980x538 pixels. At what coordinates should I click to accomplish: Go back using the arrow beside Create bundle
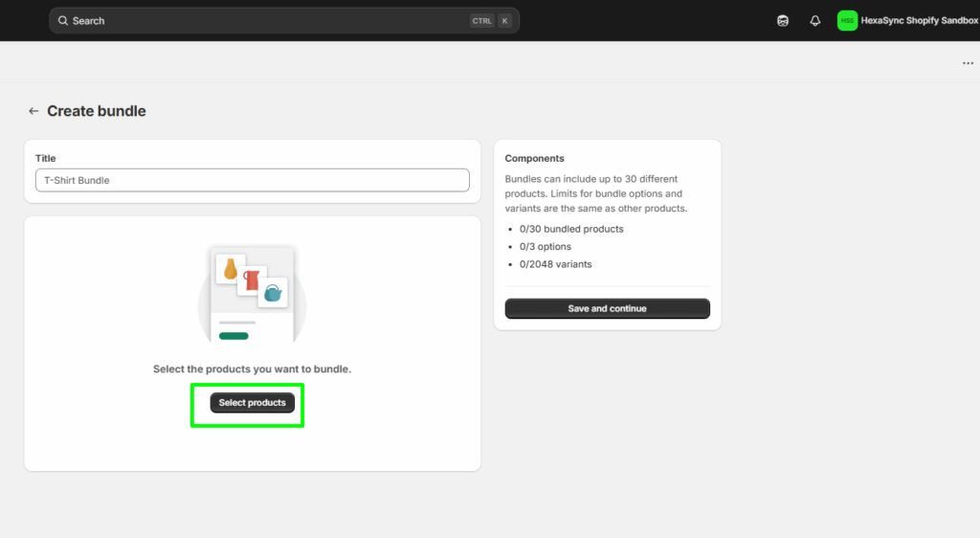point(33,111)
